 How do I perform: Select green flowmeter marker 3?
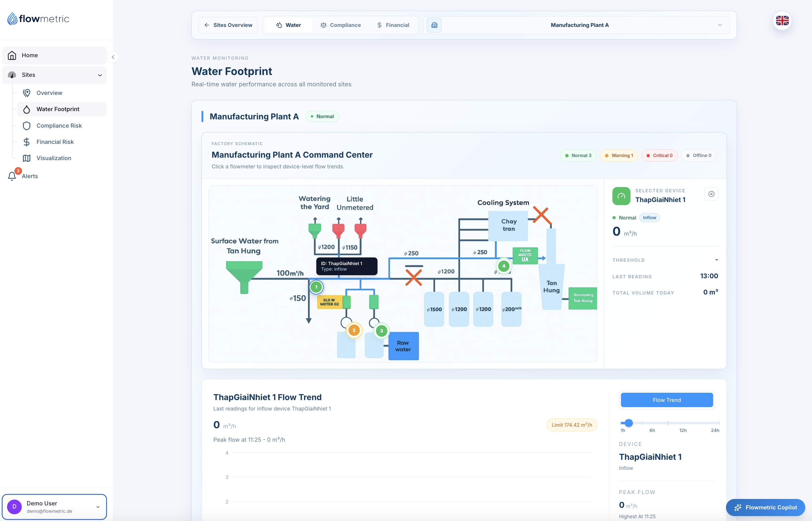coord(381,331)
